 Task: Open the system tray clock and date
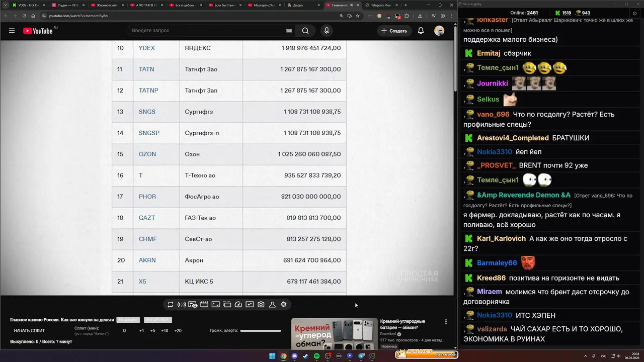632,356
